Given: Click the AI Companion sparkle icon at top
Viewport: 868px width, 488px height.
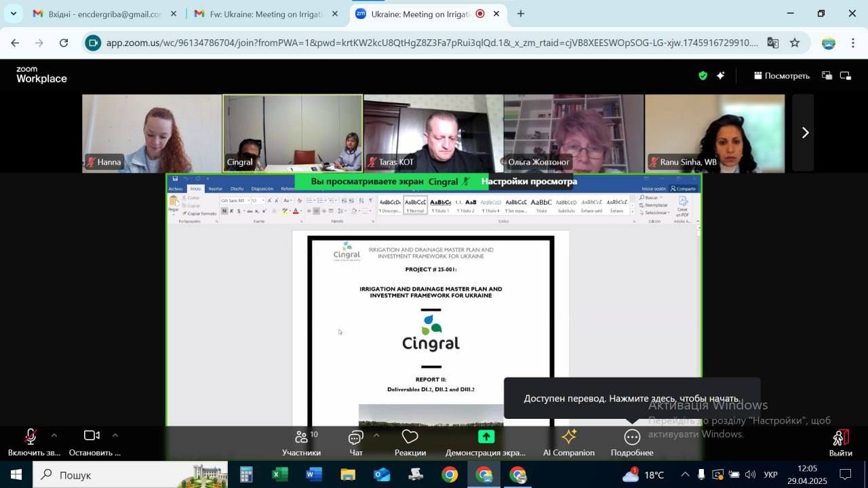Looking at the screenshot, I should (721, 76).
